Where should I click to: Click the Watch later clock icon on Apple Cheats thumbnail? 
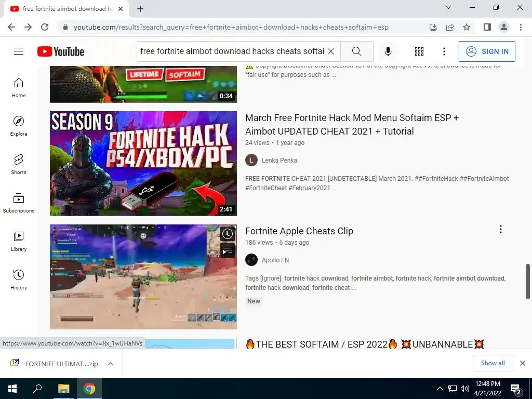(228, 233)
